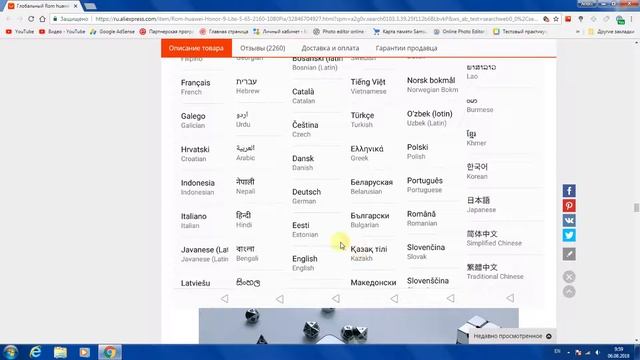Click the Norsk bokmål entry
640x360 pixels.
pos(432,84)
